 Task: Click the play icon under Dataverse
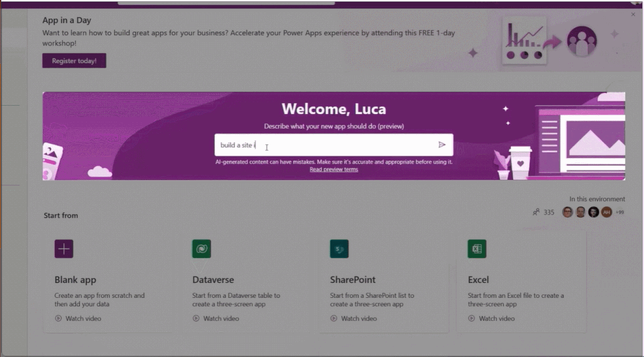point(196,318)
